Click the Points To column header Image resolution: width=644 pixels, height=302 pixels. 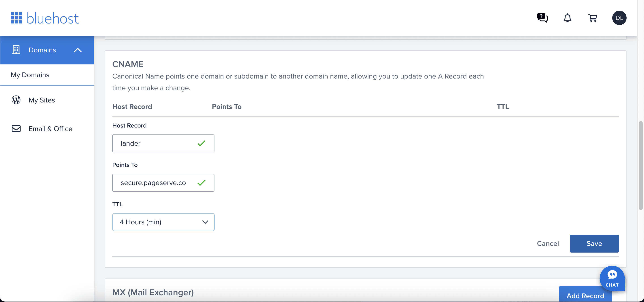[227, 107]
